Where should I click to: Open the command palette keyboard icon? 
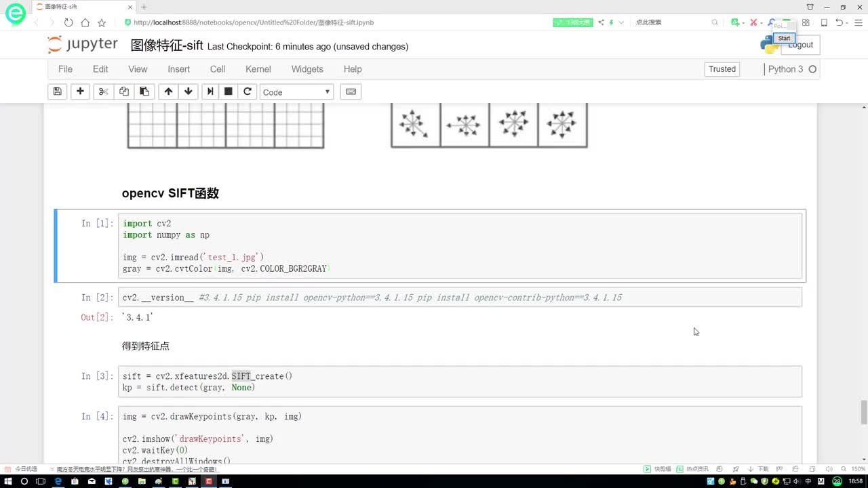pos(351,91)
